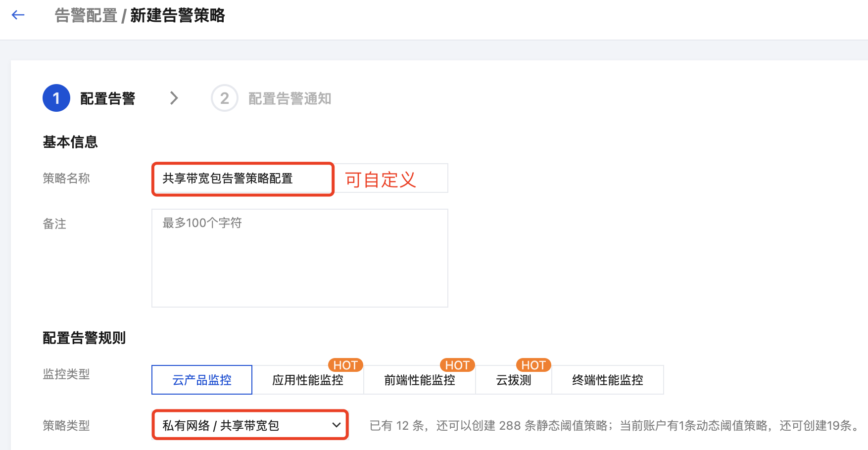Switch to the 云拨测 tab
Viewport: 868px width, 450px height.
coord(514,380)
